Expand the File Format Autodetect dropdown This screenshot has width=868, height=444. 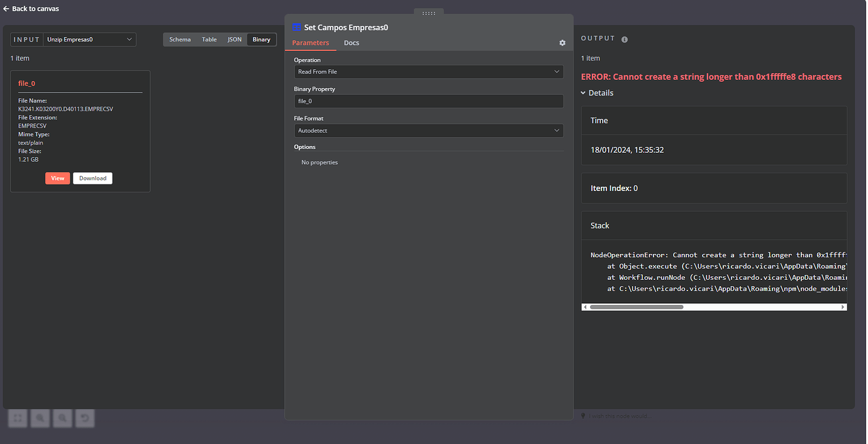tap(428, 131)
